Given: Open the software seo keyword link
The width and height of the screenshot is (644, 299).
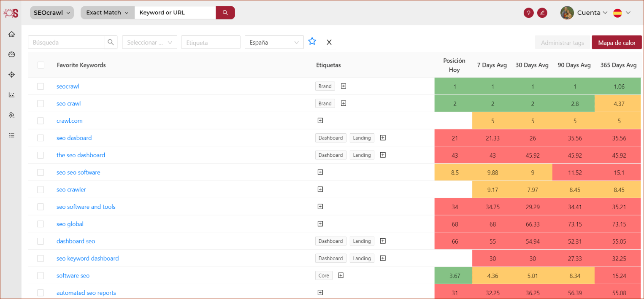Looking at the screenshot, I should point(73,276).
